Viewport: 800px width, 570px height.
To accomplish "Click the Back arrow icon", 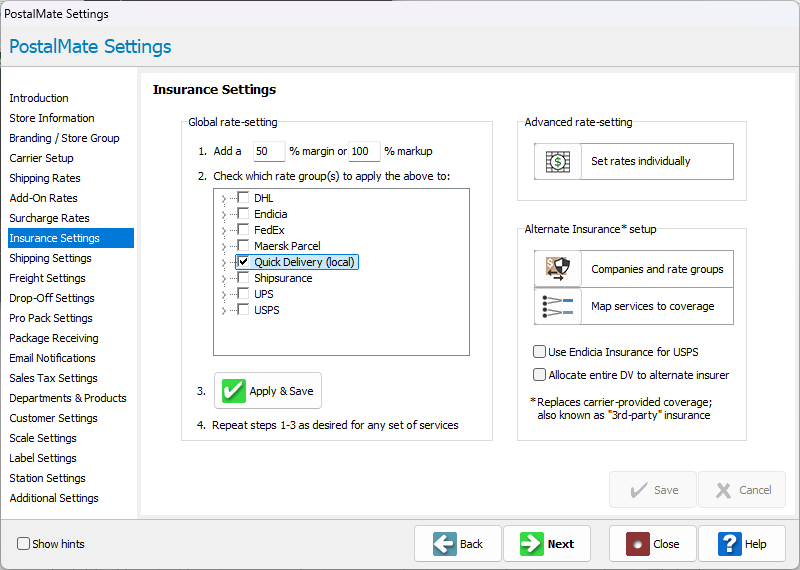I will [x=445, y=544].
